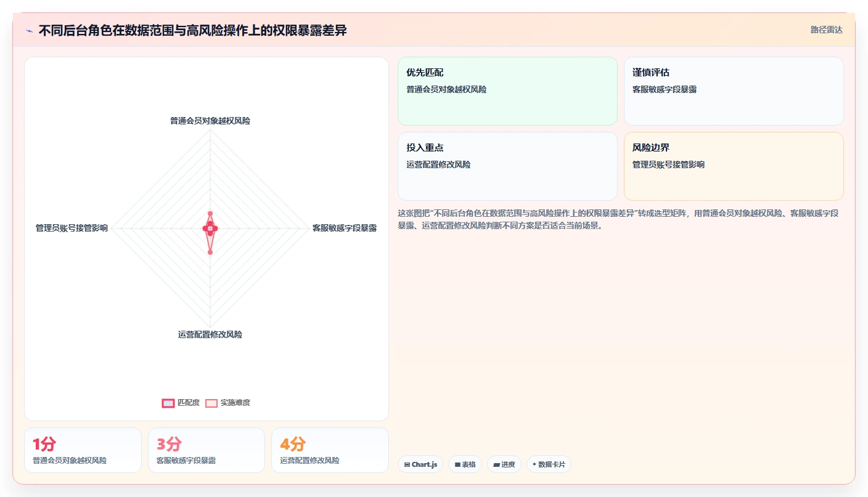This screenshot has height=497, width=868.
Task: Click the 实施难度 legend text
Action: pyautogui.click(x=235, y=403)
